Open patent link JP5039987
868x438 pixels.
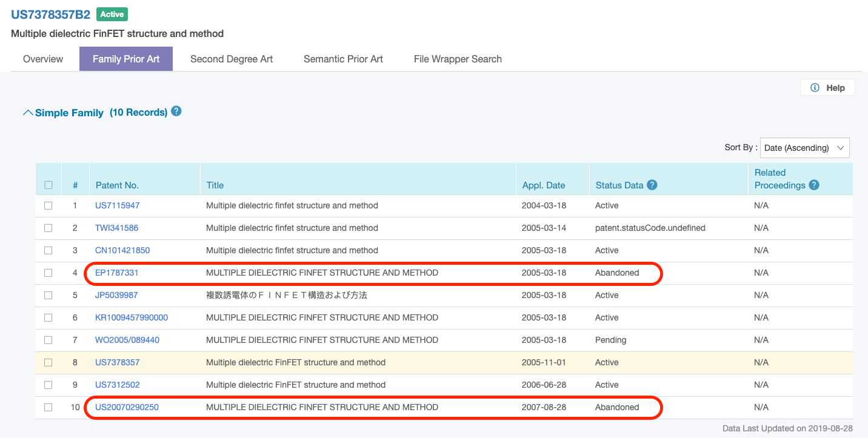(x=116, y=295)
